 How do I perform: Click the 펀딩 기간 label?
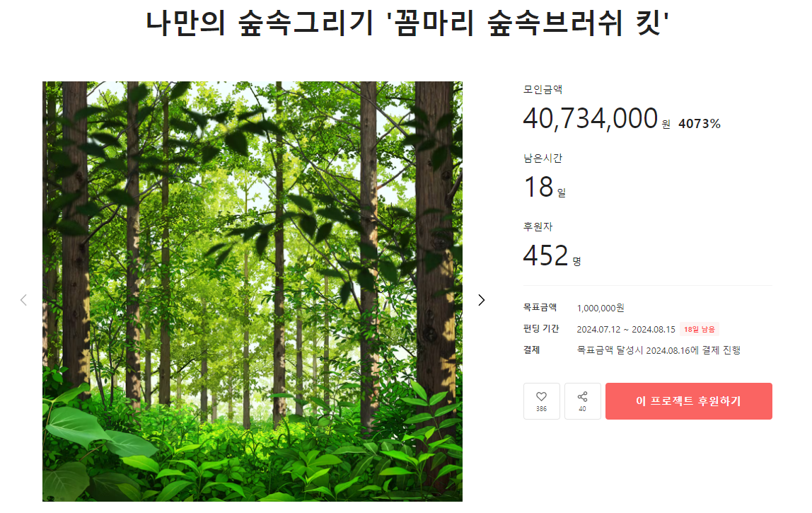[541, 328]
